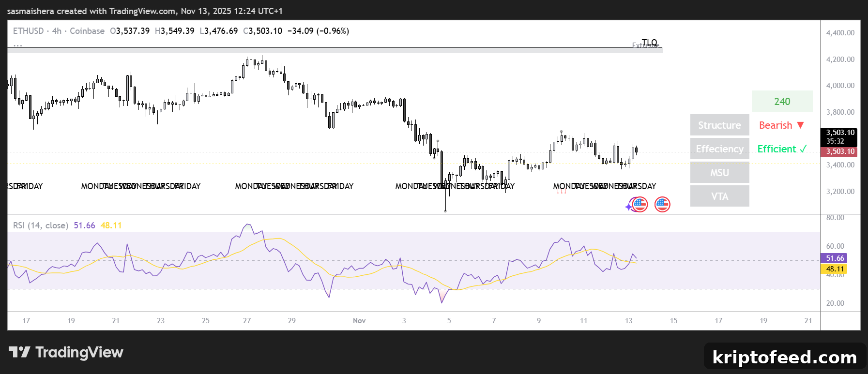This screenshot has height=374, width=868.
Task: Click the US flag event icon with purple ring
Action: (x=640, y=205)
